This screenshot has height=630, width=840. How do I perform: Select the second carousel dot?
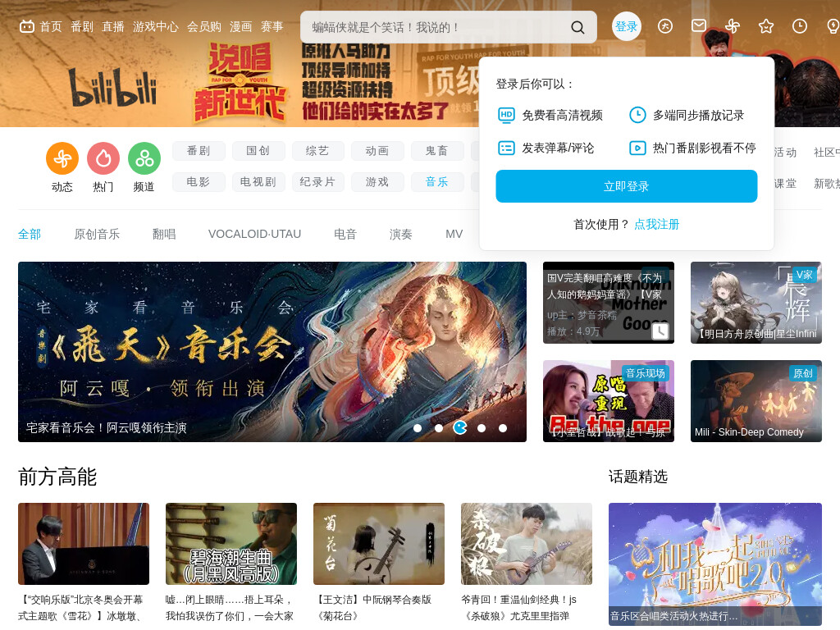tap(439, 428)
